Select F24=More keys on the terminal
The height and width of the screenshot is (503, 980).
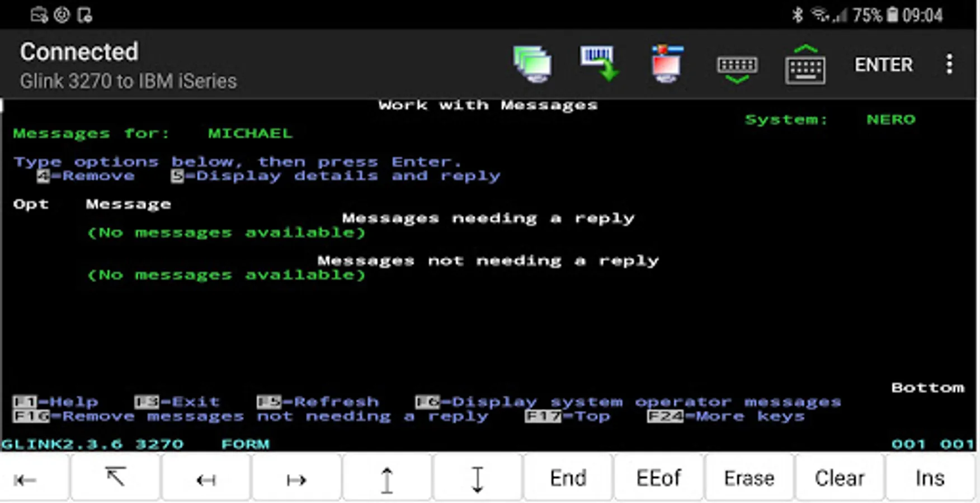726,416
